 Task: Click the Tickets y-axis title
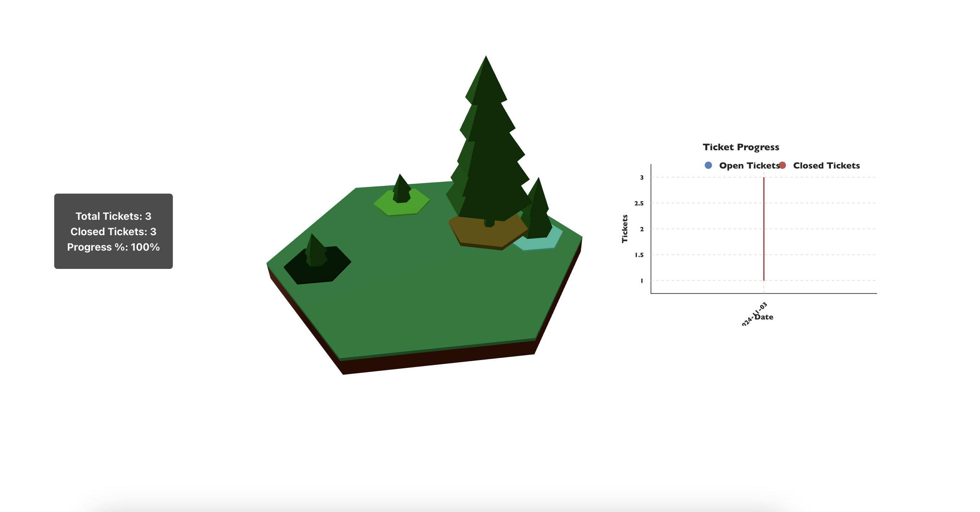(x=624, y=228)
